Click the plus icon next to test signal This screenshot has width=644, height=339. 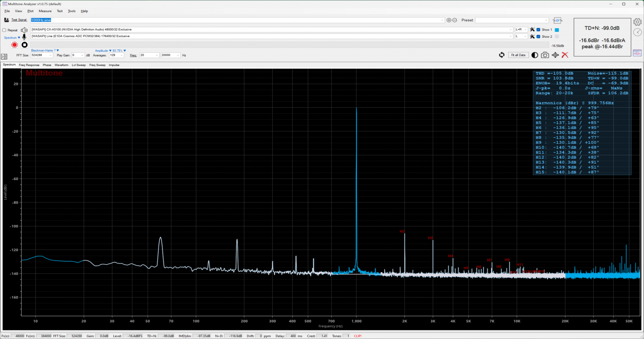(x=449, y=20)
